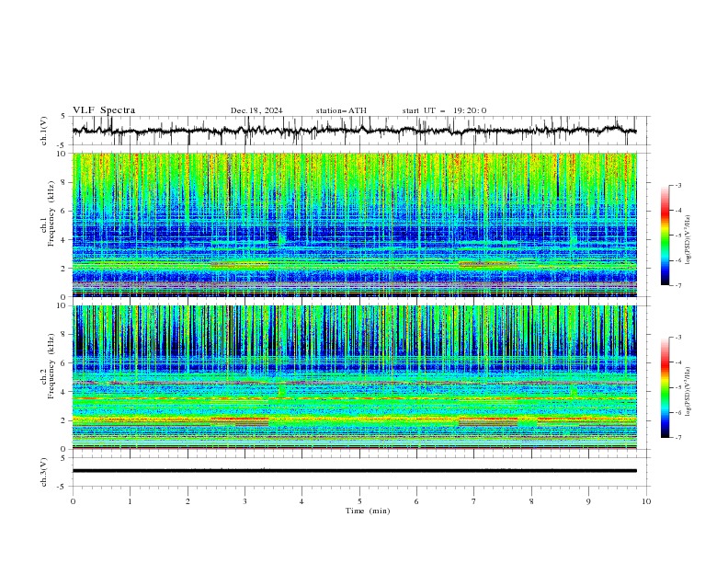Click the "8" kHz tick on ch.1 axis
This screenshot has width=728, height=563.
(x=64, y=182)
